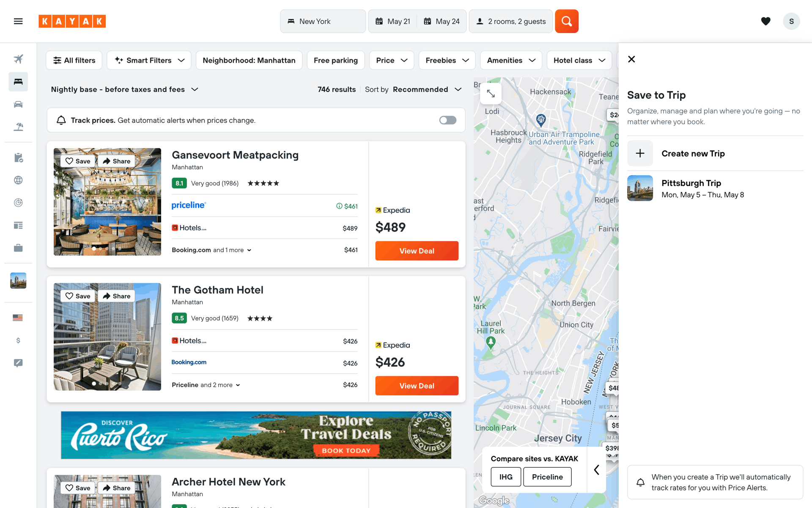
Task: Open Archer Hotel New York title link
Action: click(x=228, y=482)
